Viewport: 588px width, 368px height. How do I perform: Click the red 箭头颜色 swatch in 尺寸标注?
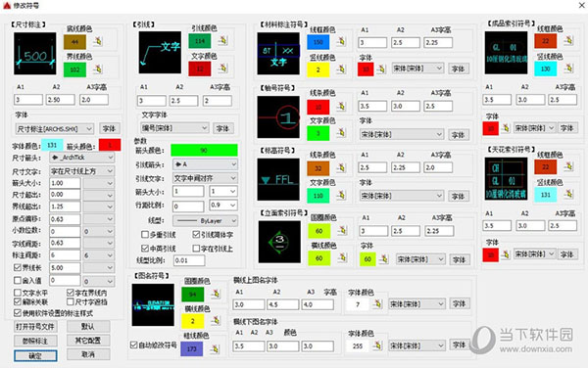(x=110, y=145)
